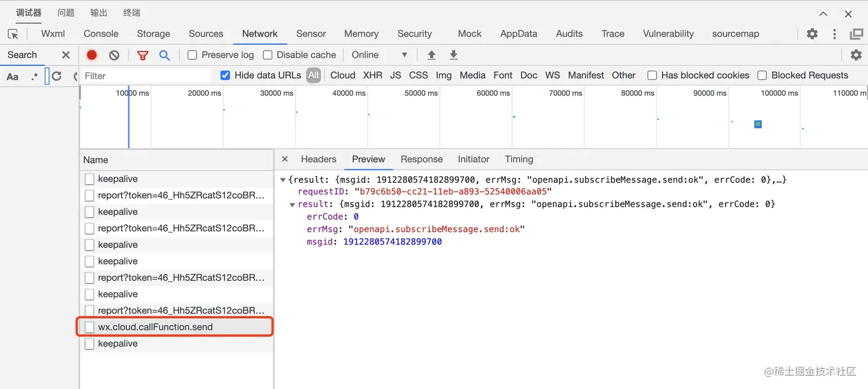Screen dimensions: 868x389
Task: Collapse the root response object triangle
Action: [x=283, y=180]
